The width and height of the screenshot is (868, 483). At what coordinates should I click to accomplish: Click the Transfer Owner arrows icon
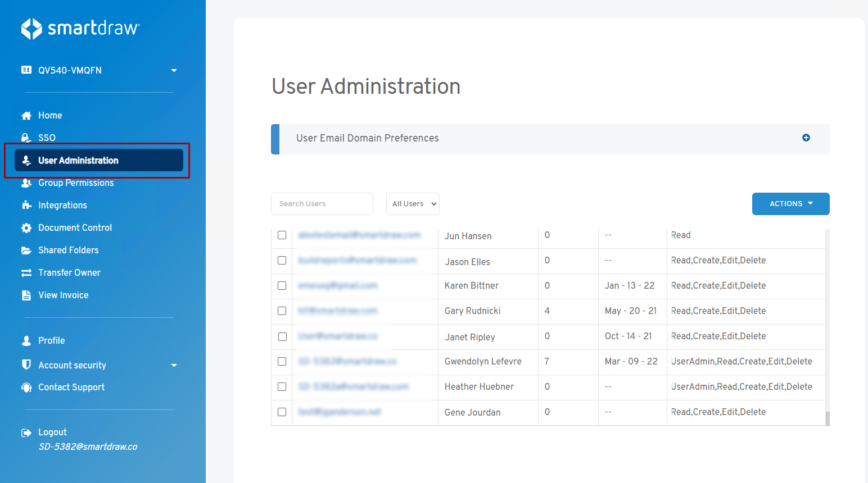tap(26, 272)
